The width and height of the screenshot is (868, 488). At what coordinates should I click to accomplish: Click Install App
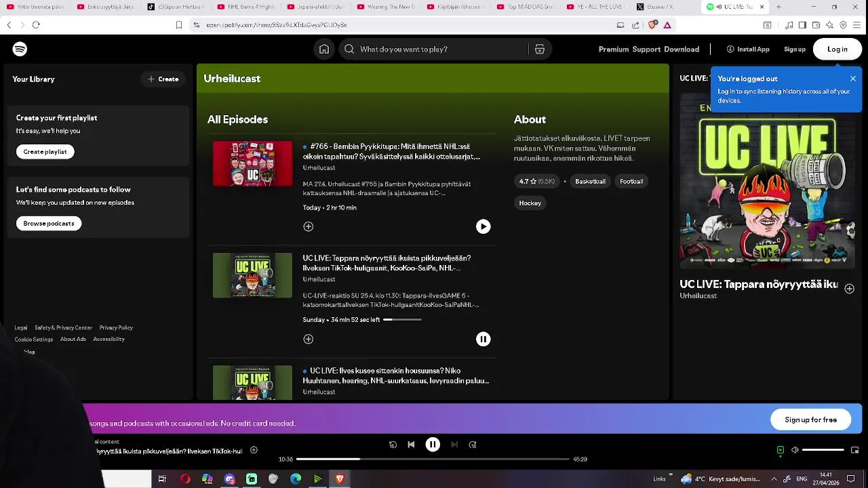(748, 49)
